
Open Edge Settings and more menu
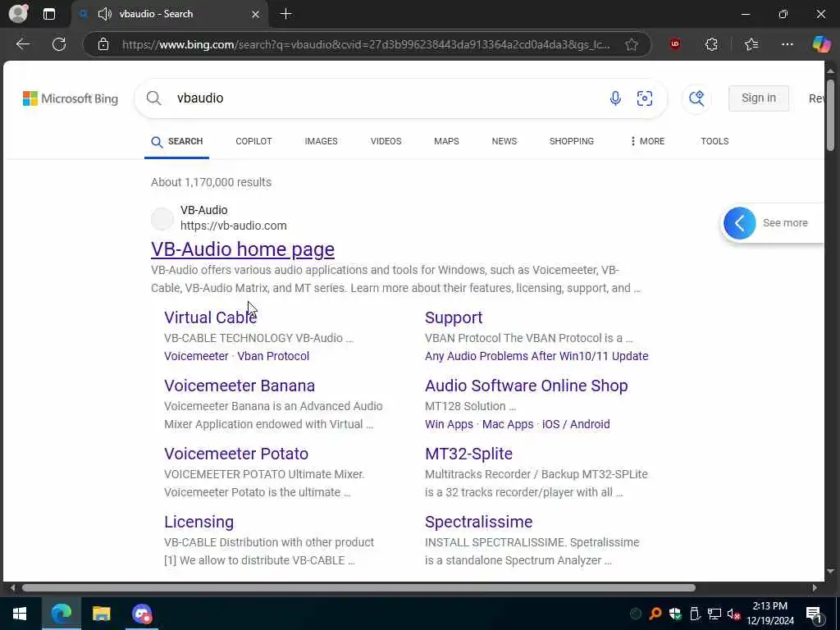(x=787, y=44)
